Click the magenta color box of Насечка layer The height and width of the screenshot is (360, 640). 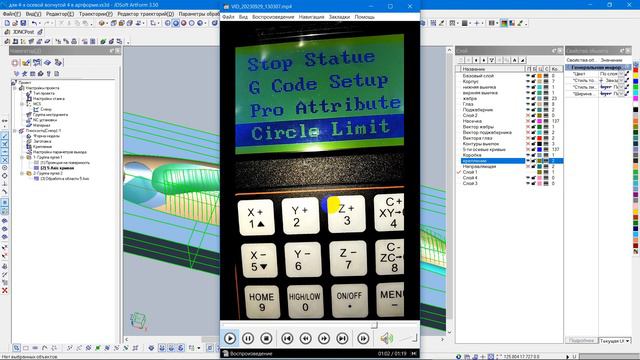[x=539, y=121]
